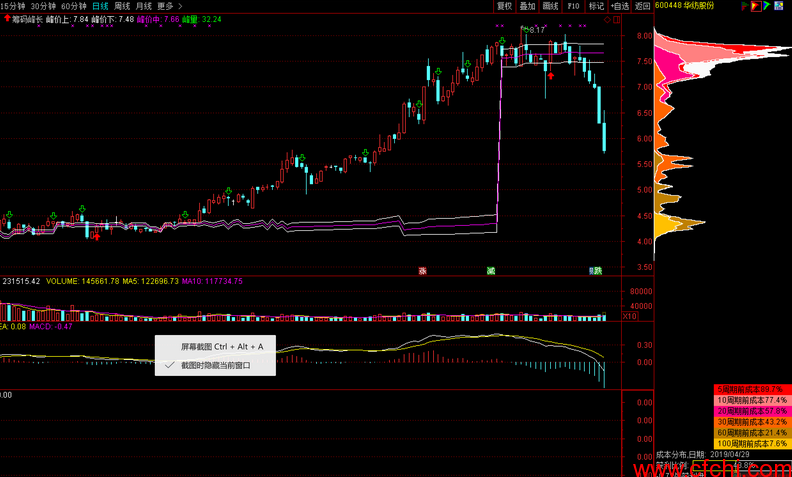This screenshot has width=792, height=477.
Task: Select the highlighted red-yellow flag icon
Action: (756, 6)
